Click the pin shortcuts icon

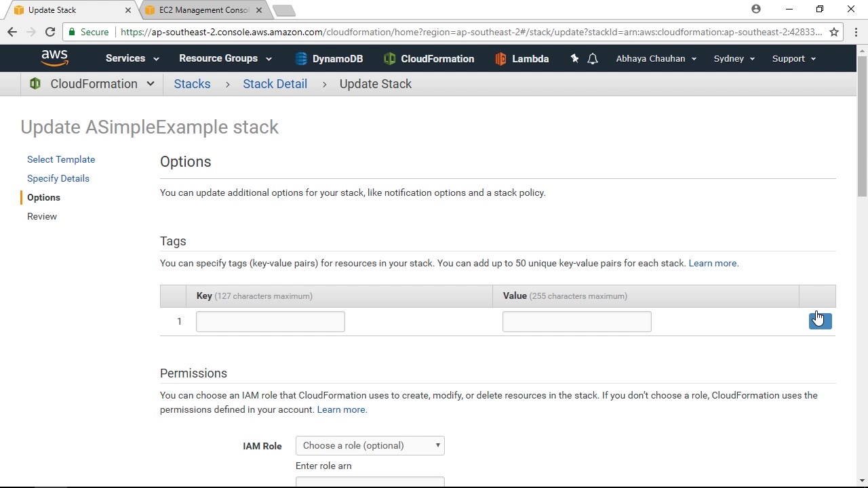pos(574,59)
